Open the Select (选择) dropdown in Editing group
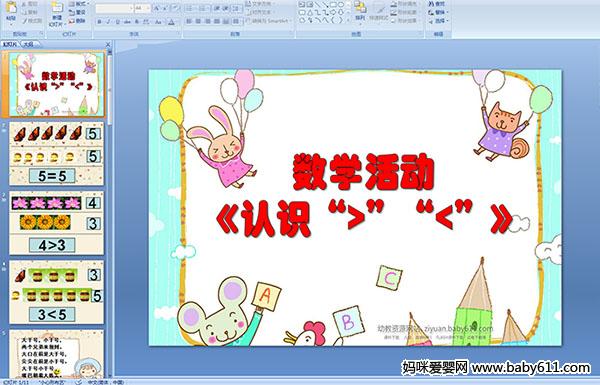This screenshot has width=600, height=385. point(438,21)
